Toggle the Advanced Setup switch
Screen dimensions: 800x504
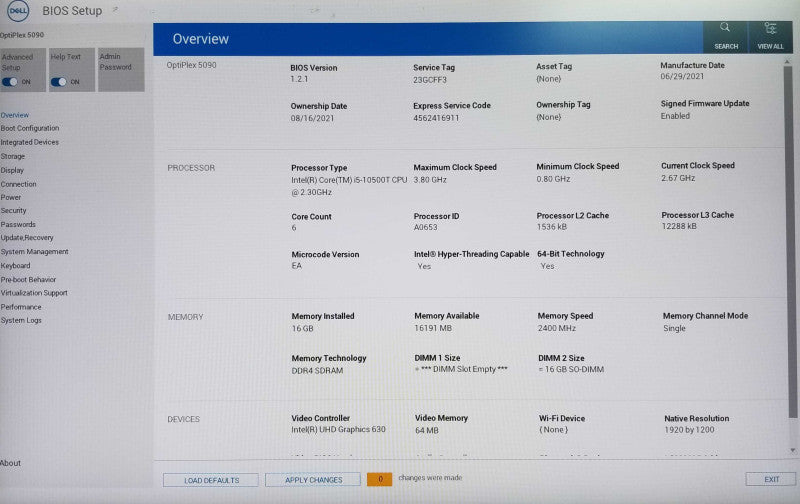point(10,82)
